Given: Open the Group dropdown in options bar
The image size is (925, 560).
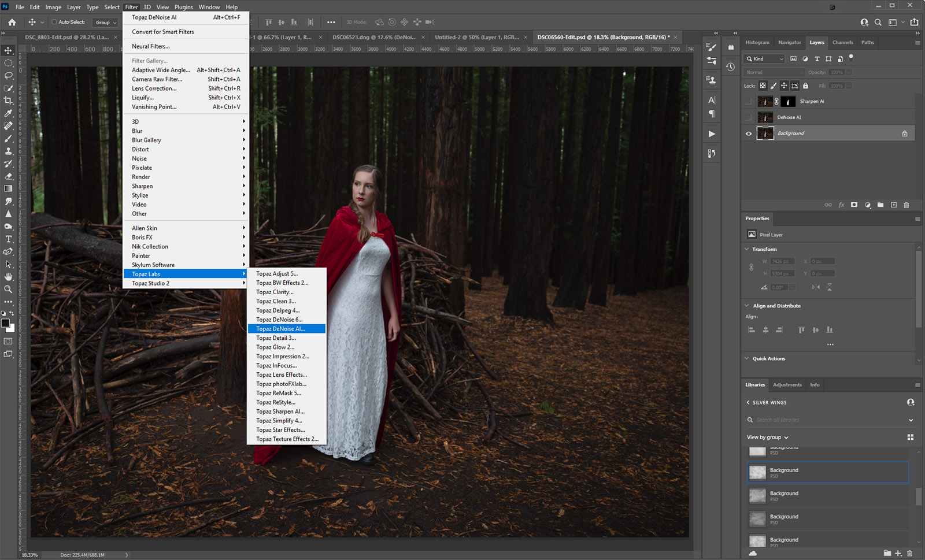Looking at the screenshot, I should (x=106, y=23).
